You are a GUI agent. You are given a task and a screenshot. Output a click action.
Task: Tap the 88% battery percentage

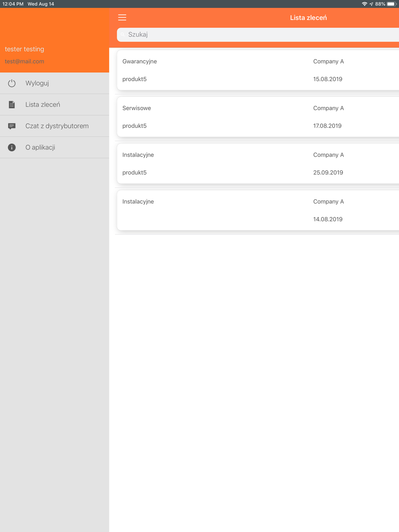pyautogui.click(x=380, y=4)
